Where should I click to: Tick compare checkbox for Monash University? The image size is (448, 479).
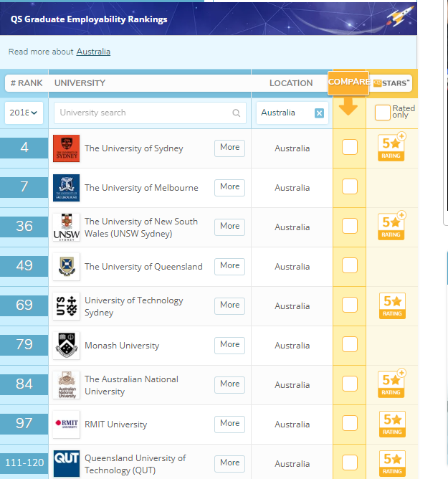(x=350, y=344)
